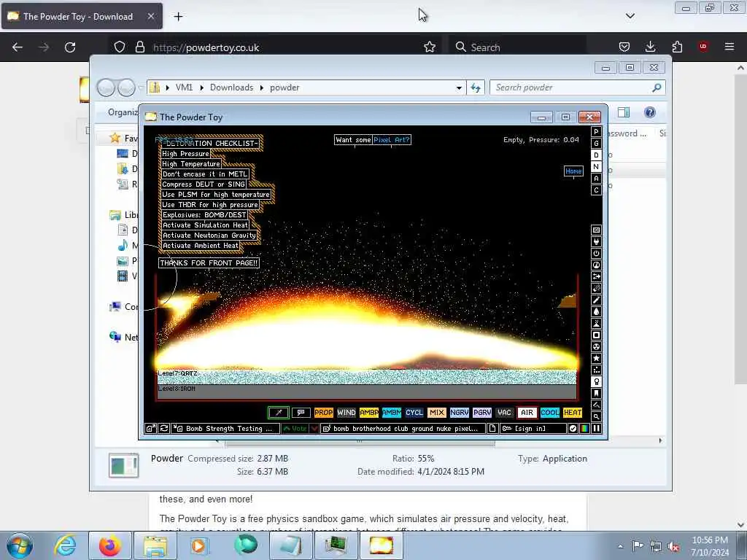747x560 pixels.
Task: Open renderer options rainbow icon
Action: [x=584, y=429]
